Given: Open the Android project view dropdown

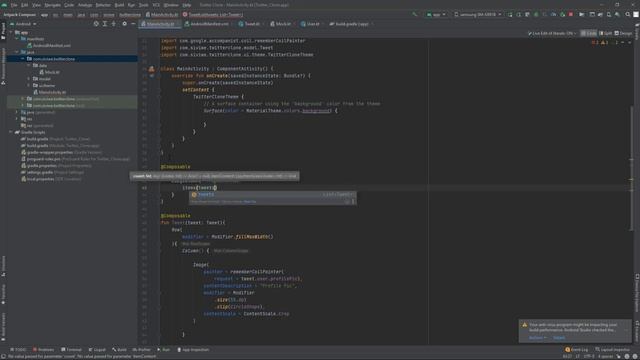Looking at the screenshot, I should coord(24,24).
